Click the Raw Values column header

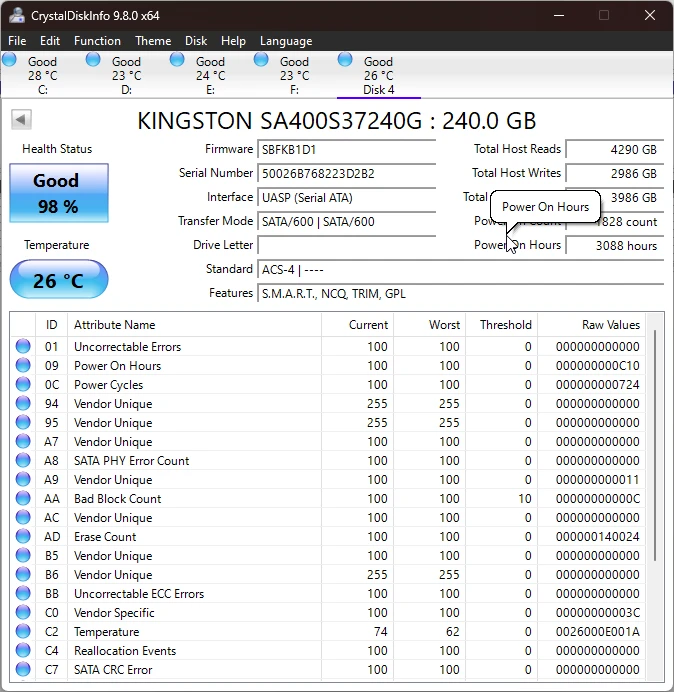point(591,325)
